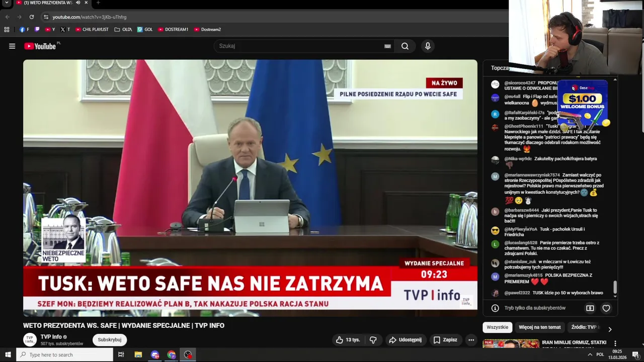Open the YouTube hamburger guide menu
The height and width of the screenshot is (362, 644).
coord(12,46)
